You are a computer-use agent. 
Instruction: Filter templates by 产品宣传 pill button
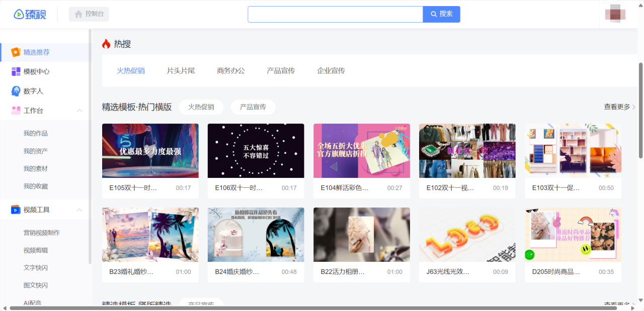pos(253,107)
